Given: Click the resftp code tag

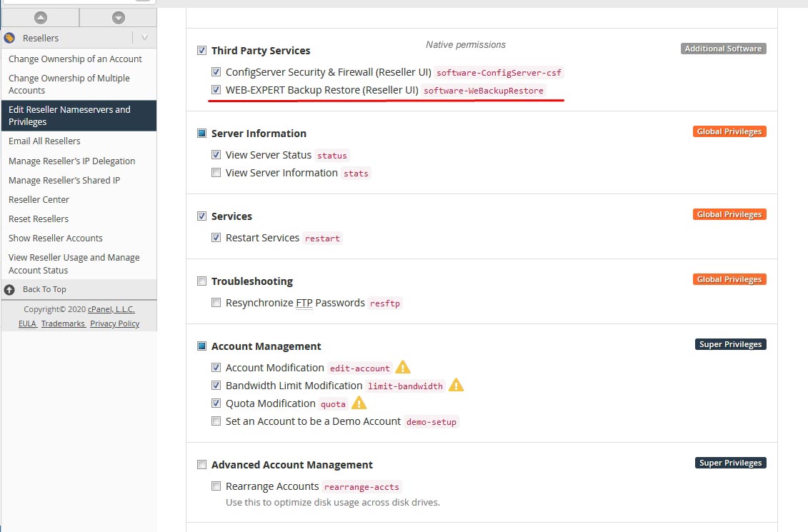Looking at the screenshot, I should tap(385, 303).
